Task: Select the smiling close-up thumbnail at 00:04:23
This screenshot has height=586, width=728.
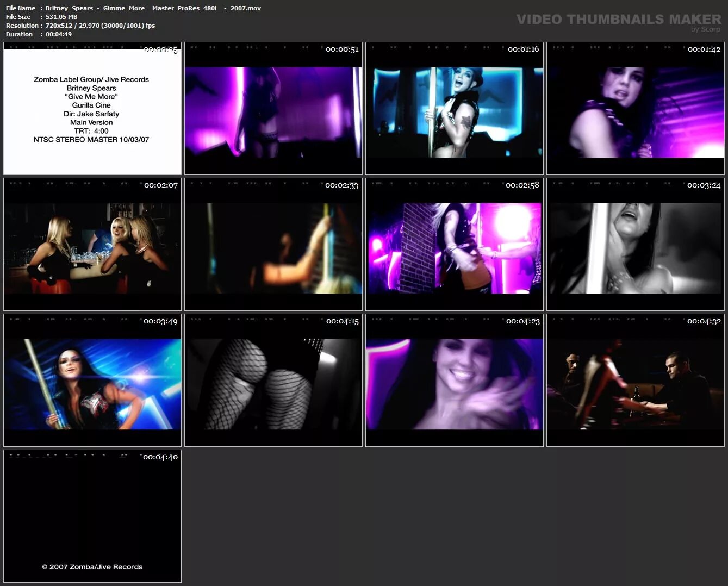Action: (455, 380)
